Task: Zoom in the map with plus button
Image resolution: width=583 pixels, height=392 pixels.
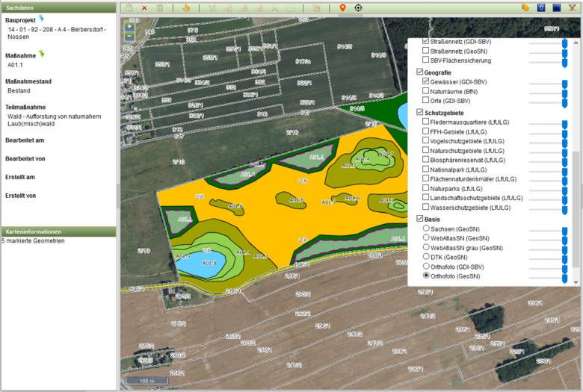Action: coord(129,26)
